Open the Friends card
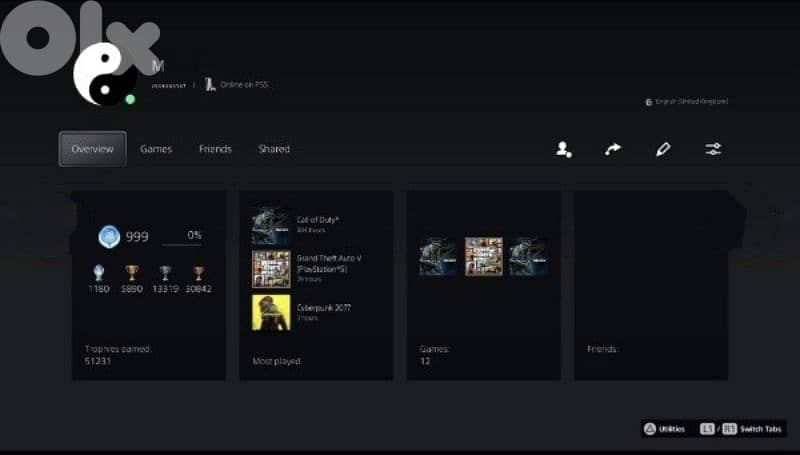800x455 pixels. [x=651, y=286]
